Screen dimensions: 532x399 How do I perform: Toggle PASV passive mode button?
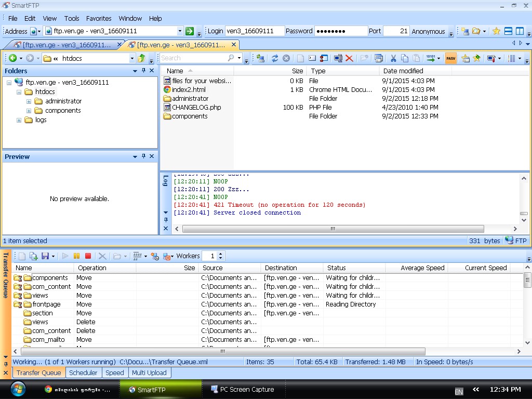(x=450, y=59)
